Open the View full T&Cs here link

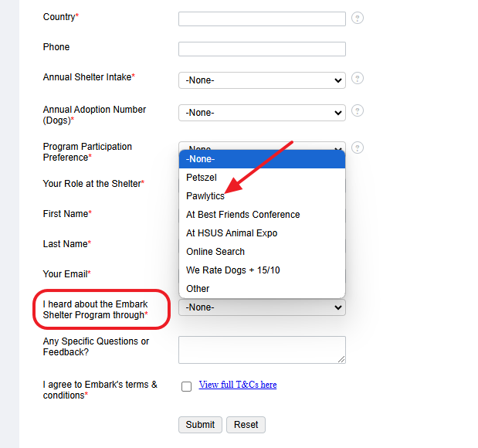click(x=238, y=385)
